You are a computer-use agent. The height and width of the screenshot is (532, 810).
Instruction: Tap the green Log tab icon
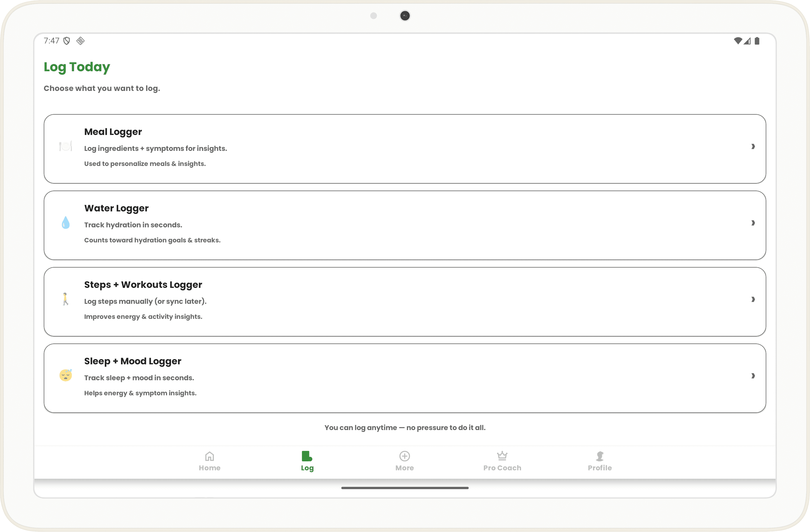307,456
